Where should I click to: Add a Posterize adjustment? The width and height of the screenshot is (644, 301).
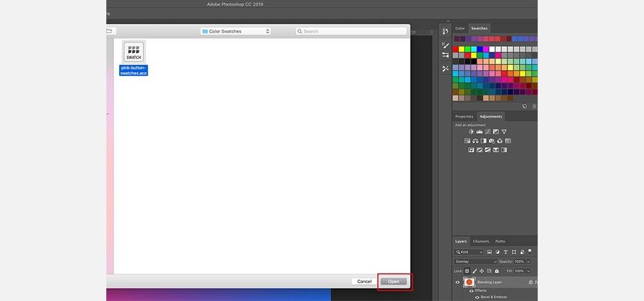click(479, 150)
